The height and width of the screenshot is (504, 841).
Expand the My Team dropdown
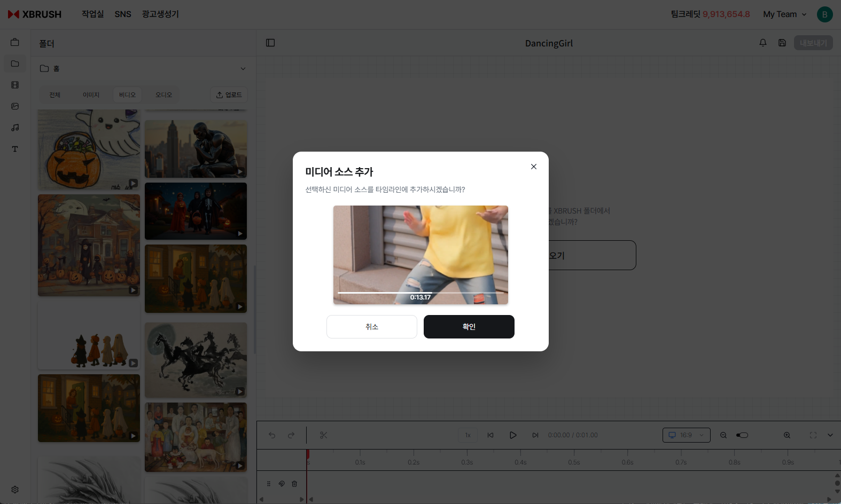tap(784, 14)
